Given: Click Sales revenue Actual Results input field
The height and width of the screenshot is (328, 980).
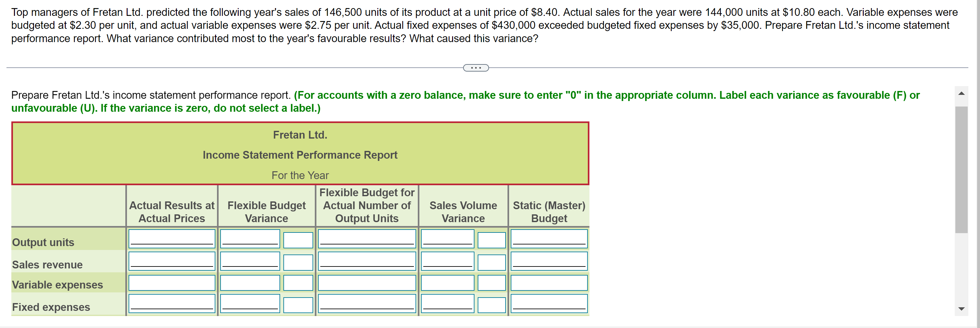Looking at the screenshot, I should 172,261.
